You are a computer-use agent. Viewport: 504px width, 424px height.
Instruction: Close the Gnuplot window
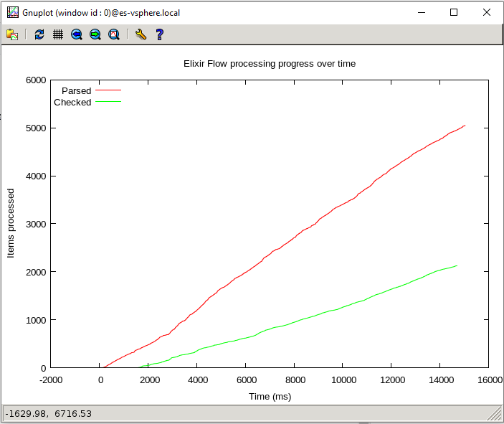coord(487,12)
